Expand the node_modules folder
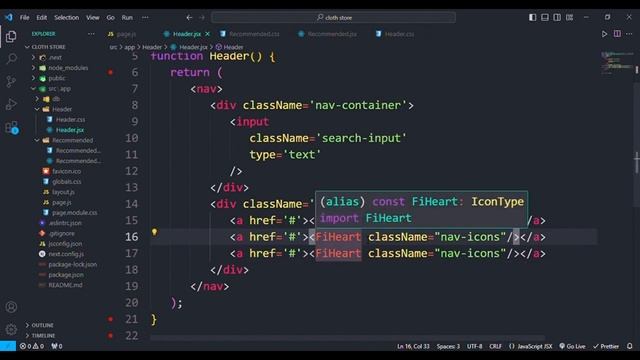This screenshot has width=640, height=360. (33, 68)
